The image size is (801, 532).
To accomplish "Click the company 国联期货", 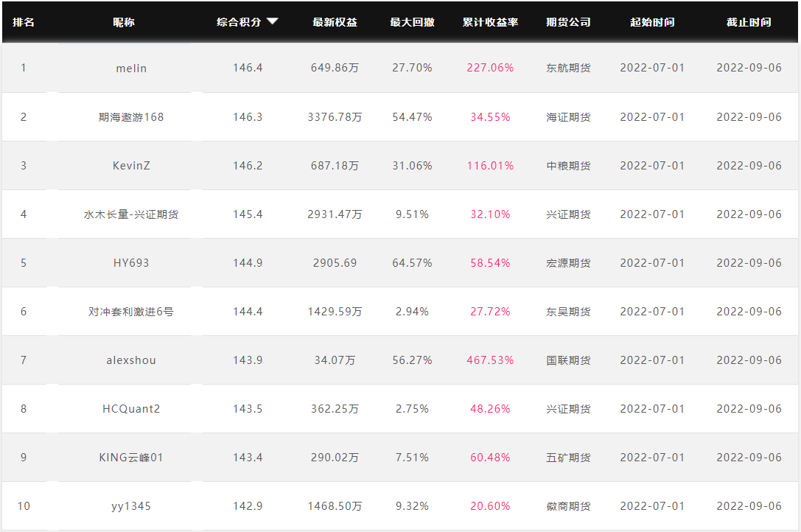I will [568, 360].
